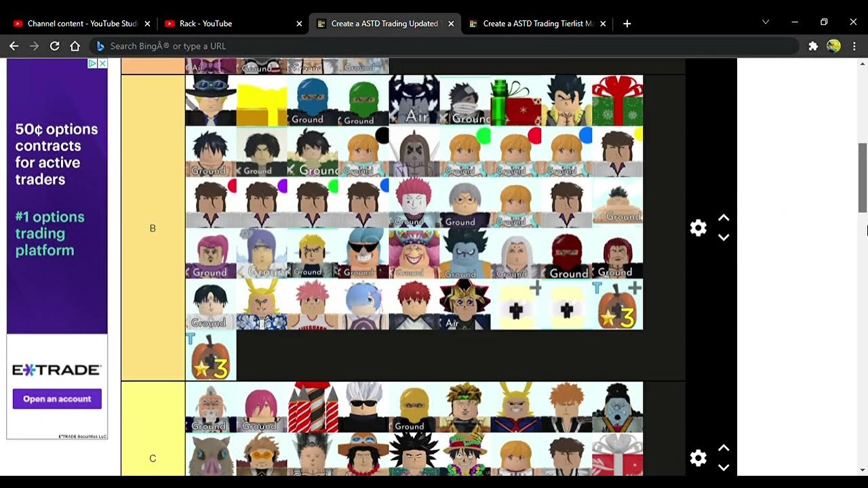Select Create a ASTD Trading Updated tab
The width and height of the screenshot is (868, 488).
(384, 24)
